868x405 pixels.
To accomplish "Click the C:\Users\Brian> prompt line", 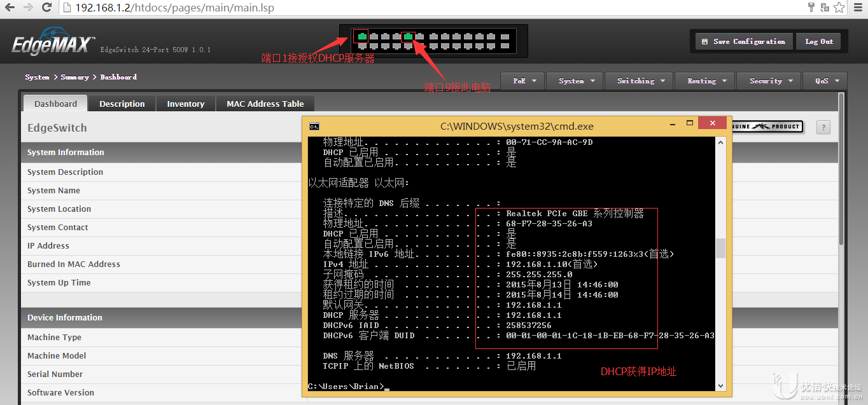I will click(347, 386).
